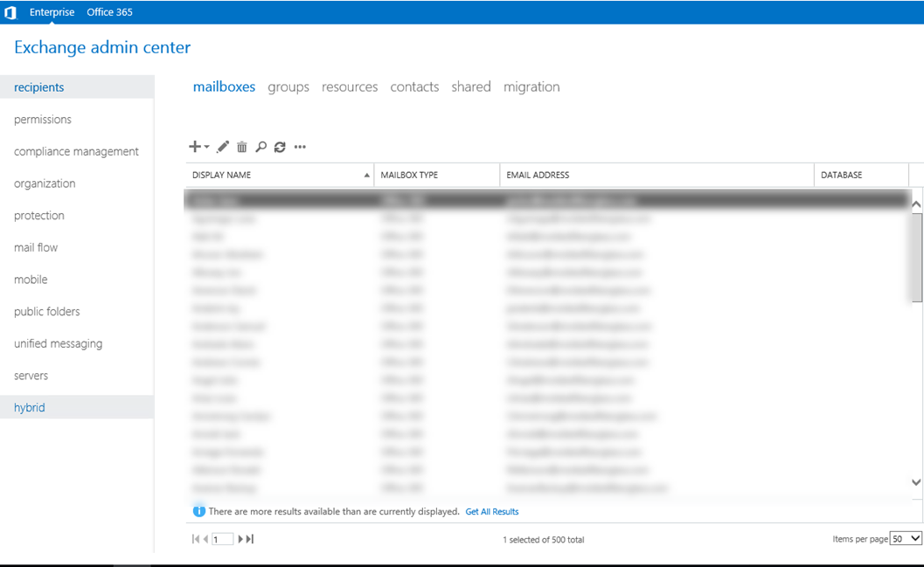Open the resources tab
This screenshot has height=567, width=924.
[x=350, y=86]
